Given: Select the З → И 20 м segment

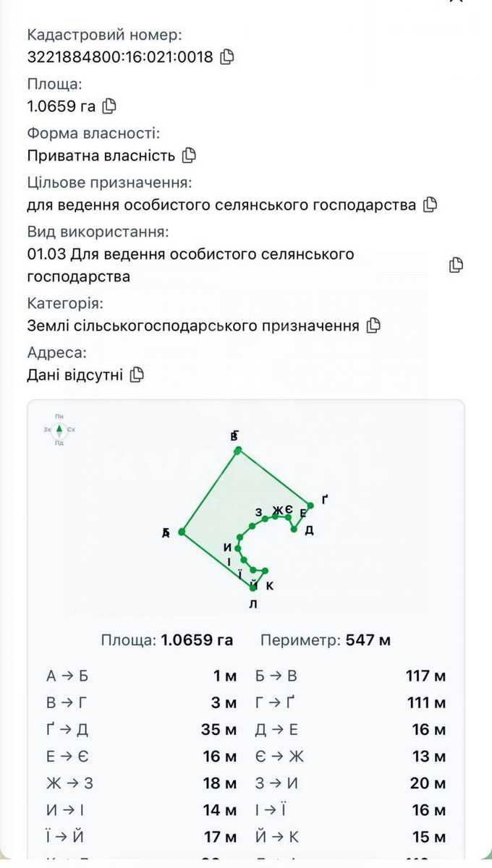Looking at the screenshot, I should point(351,783).
